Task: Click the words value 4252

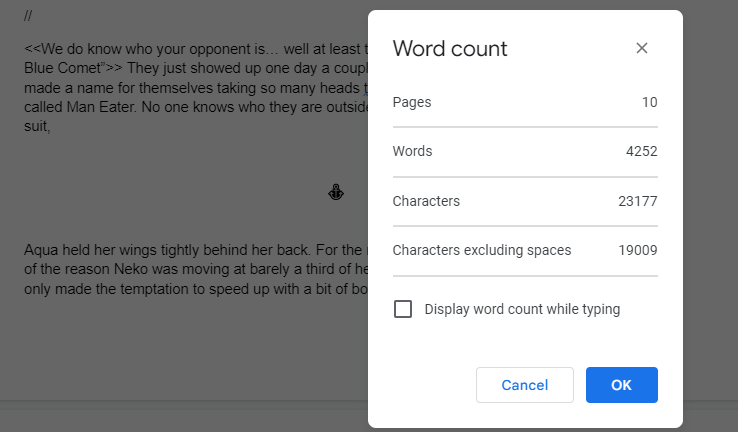Action: 641,151
